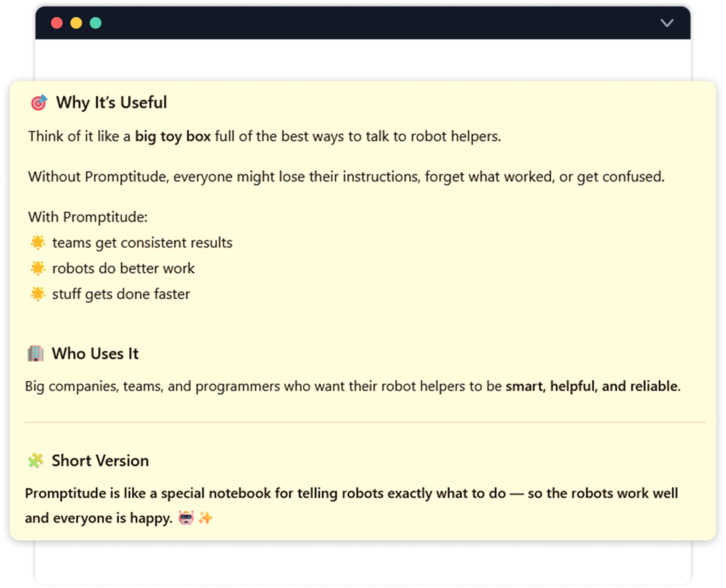Click the yellow window dot
The width and height of the screenshot is (726, 588).
point(76,23)
